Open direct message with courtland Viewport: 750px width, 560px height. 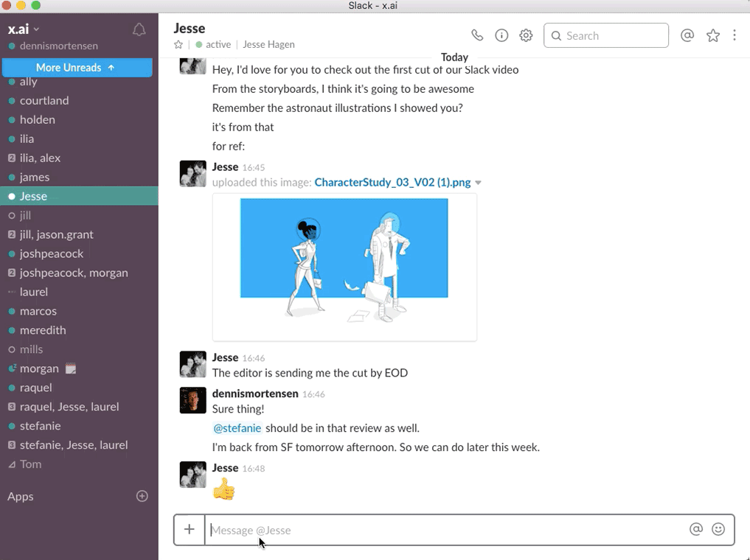point(79,100)
